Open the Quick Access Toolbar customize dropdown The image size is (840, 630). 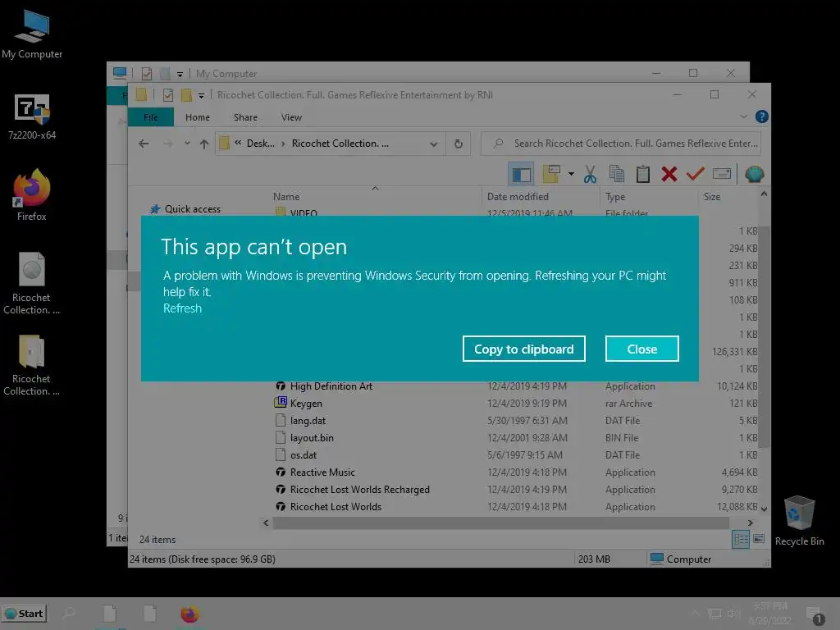202,95
